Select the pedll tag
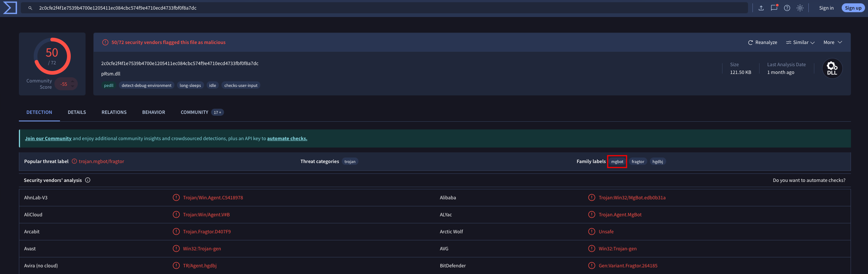 coord(109,85)
